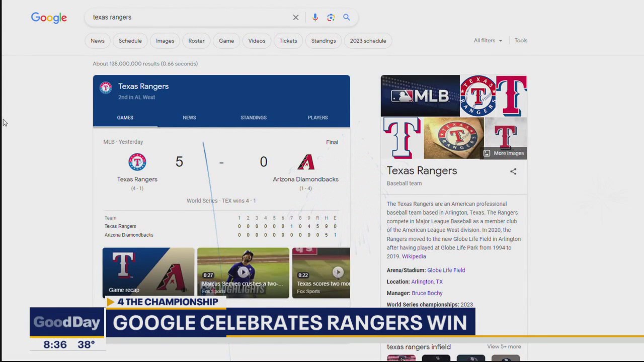Start a voice search with the microphone icon
Image resolution: width=644 pixels, height=362 pixels.
[315, 17]
